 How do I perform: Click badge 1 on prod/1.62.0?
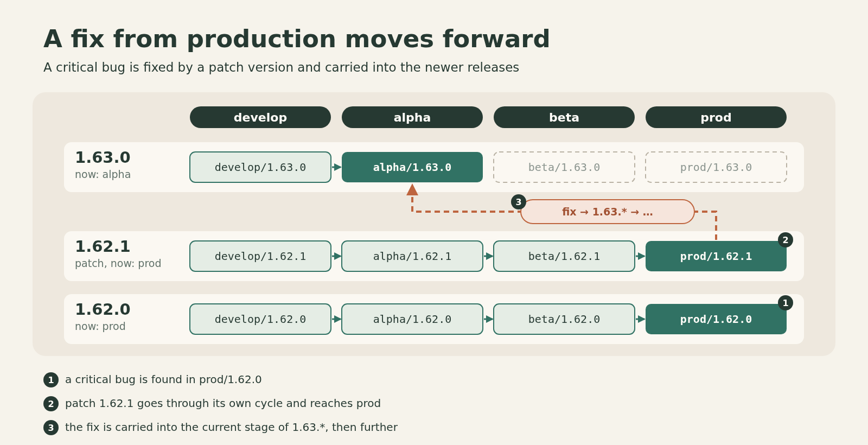(x=786, y=303)
